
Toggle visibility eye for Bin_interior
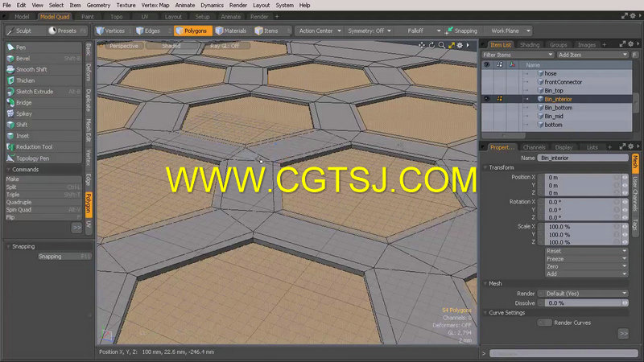487,99
